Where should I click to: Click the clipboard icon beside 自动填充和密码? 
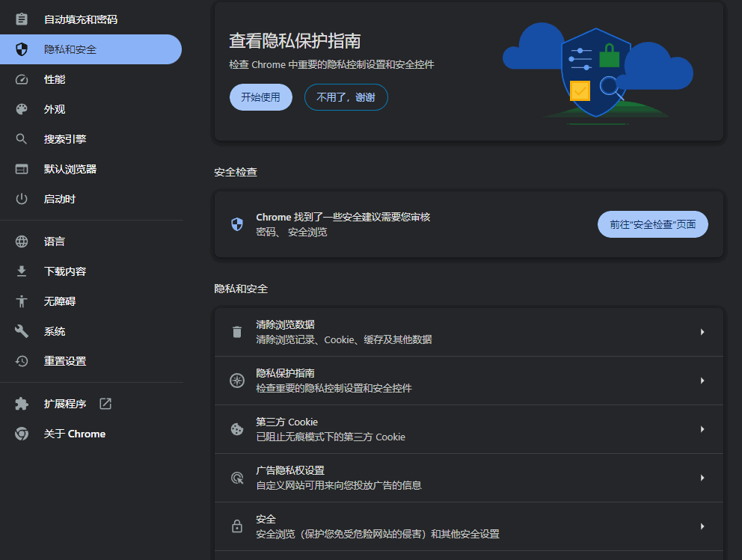22,19
